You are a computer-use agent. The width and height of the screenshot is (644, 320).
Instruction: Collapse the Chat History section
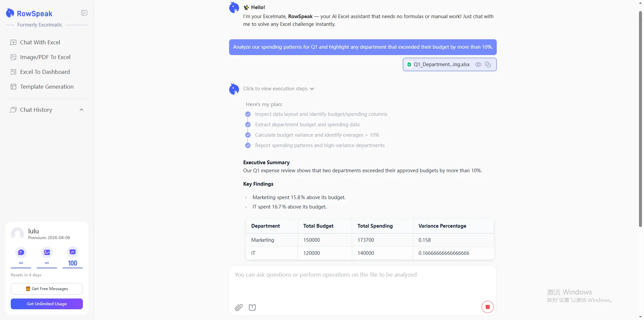click(x=82, y=110)
